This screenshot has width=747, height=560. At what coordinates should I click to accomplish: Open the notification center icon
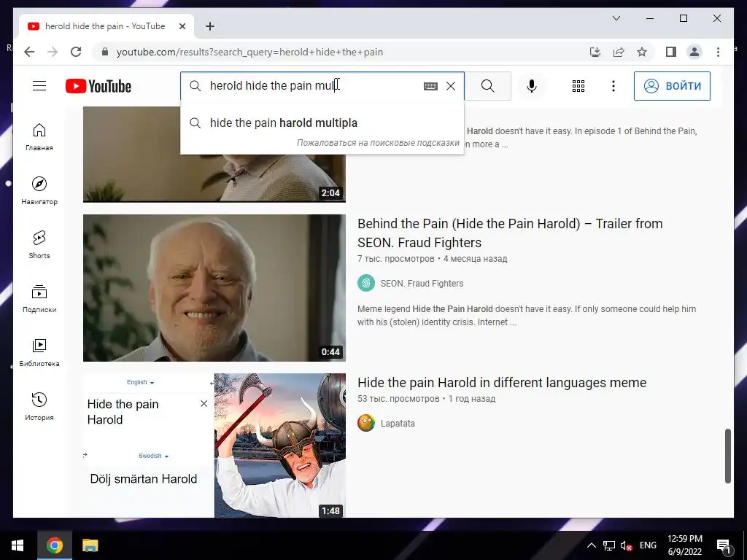pos(724,545)
